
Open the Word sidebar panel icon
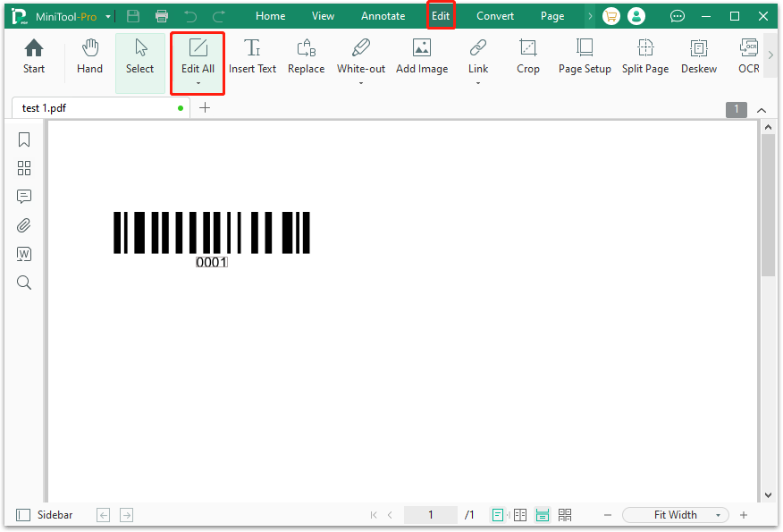24,254
